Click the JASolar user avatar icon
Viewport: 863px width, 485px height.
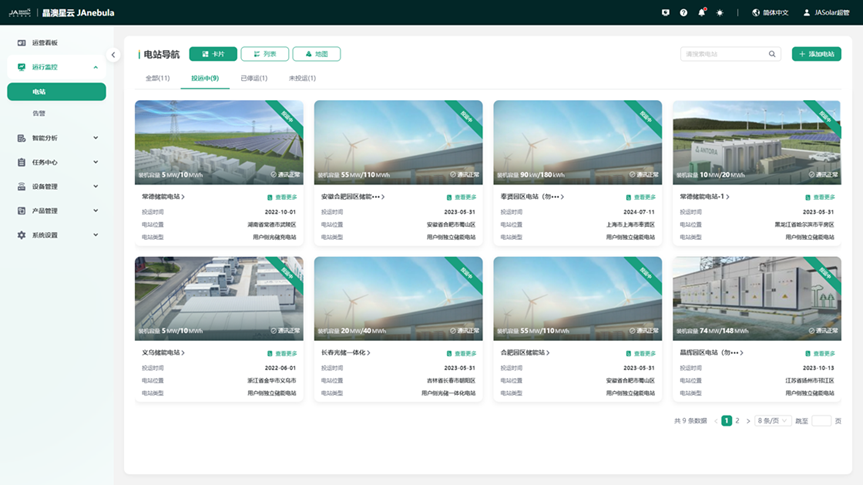coord(807,13)
